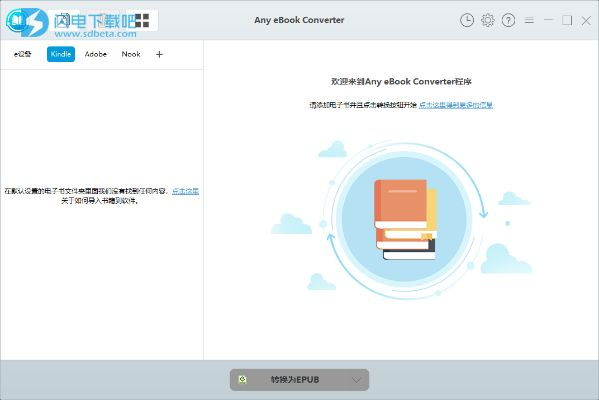599x400 pixels.
Task: Click the stacked books illustration
Action: (x=405, y=220)
